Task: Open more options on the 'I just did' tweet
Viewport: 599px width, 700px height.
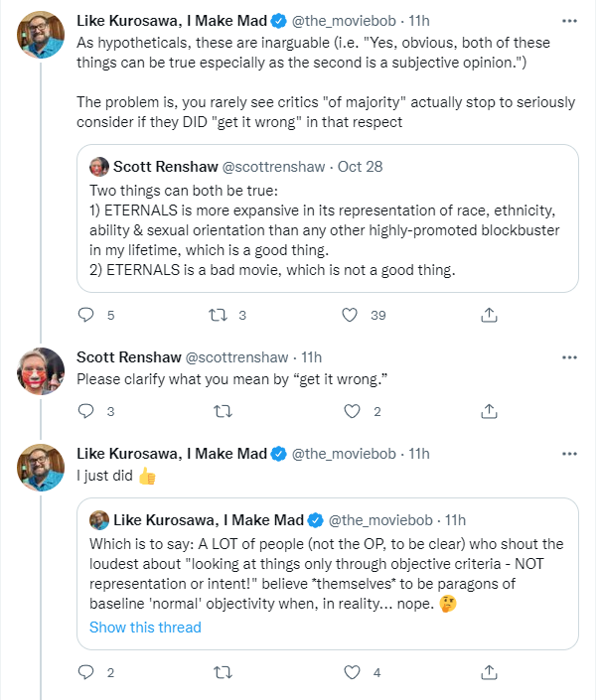Action: pos(569,454)
